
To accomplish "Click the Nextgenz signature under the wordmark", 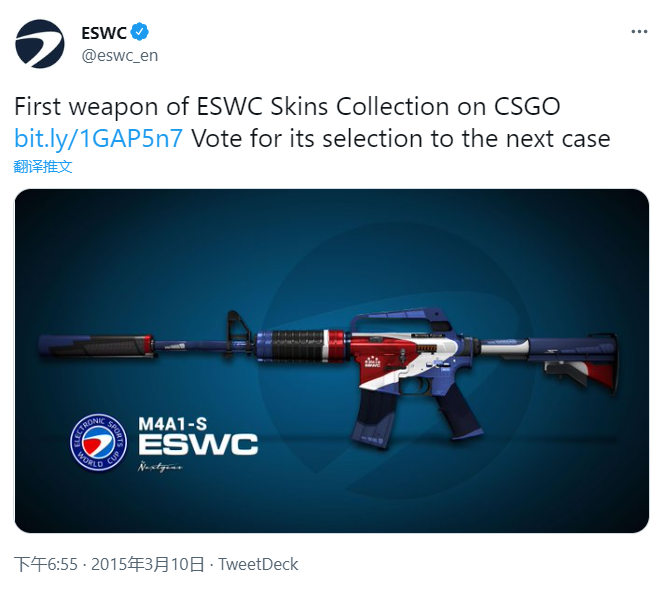I will coord(160,466).
